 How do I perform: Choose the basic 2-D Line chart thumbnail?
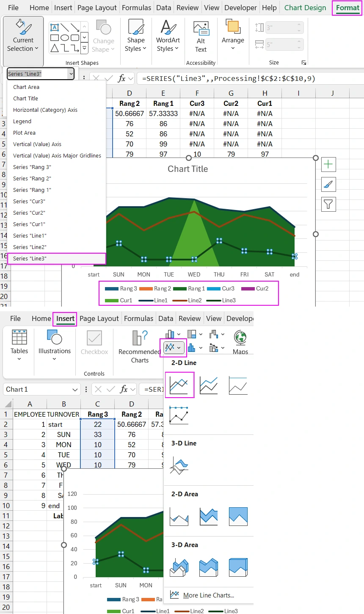tap(180, 385)
